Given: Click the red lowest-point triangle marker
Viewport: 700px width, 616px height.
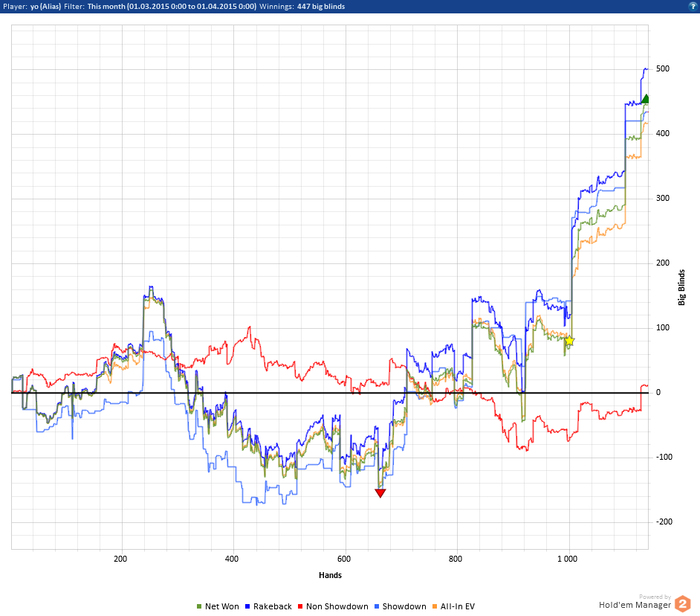Looking at the screenshot, I should coord(380,493).
